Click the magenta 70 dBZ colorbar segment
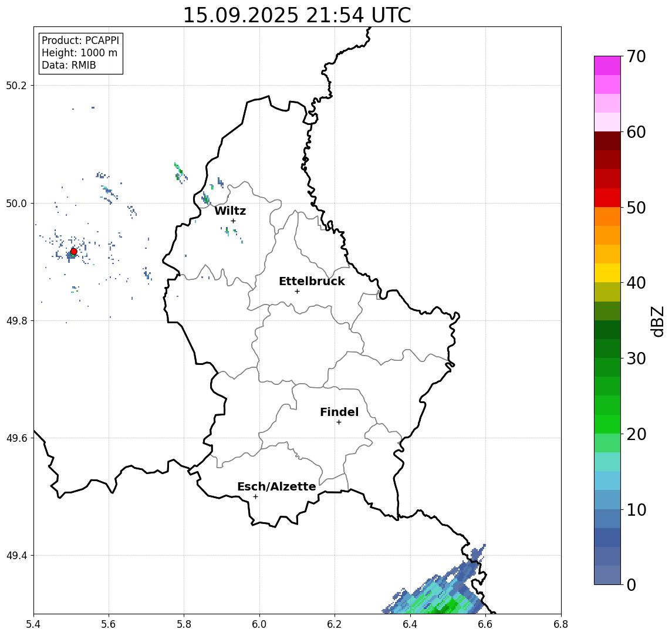 click(x=607, y=66)
